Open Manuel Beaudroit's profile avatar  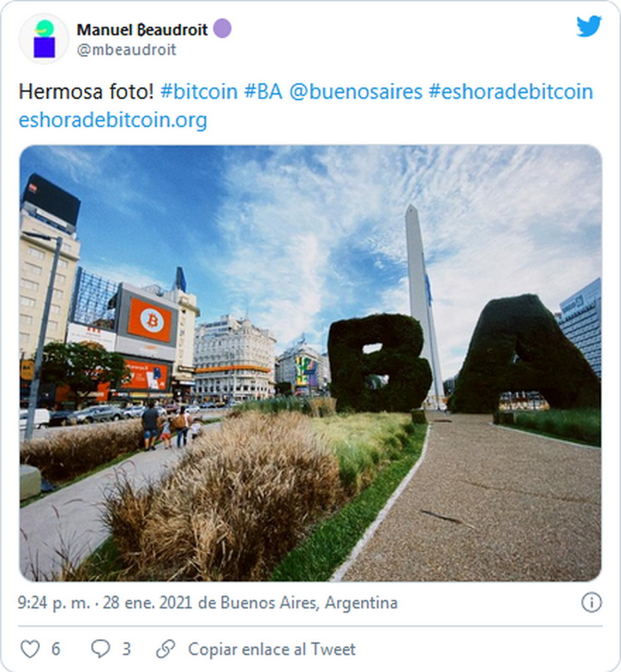(x=44, y=39)
